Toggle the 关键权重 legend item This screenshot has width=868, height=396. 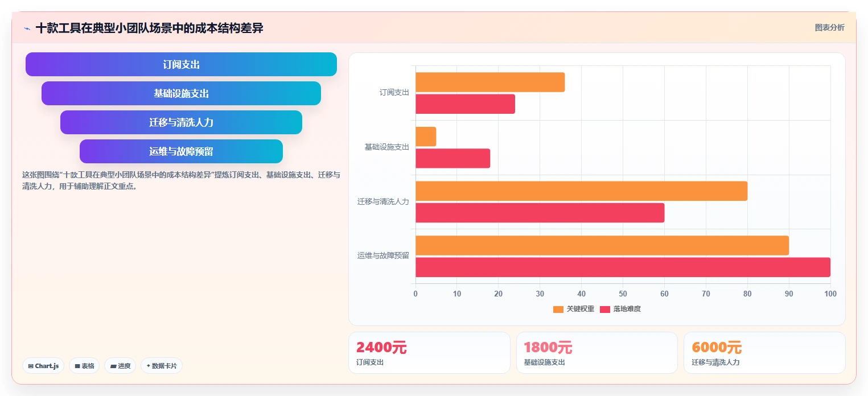click(x=574, y=309)
